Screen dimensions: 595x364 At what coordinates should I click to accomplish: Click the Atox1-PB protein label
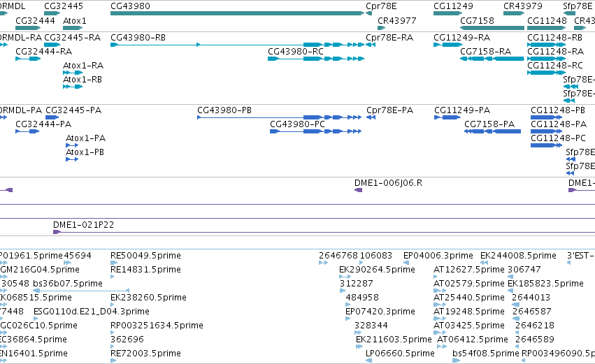tap(85, 152)
